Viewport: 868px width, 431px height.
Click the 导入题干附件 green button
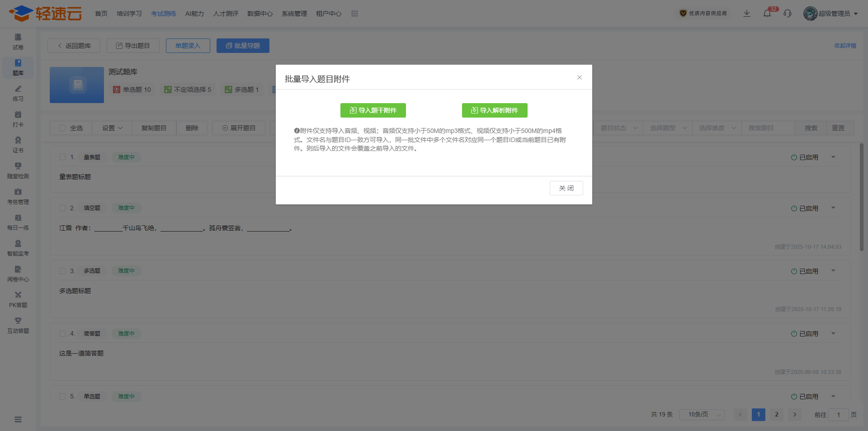tap(373, 110)
